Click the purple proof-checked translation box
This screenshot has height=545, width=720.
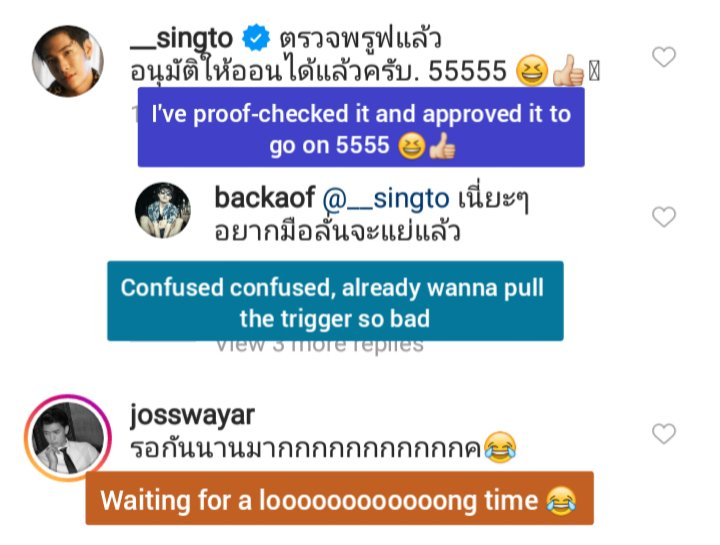361,127
